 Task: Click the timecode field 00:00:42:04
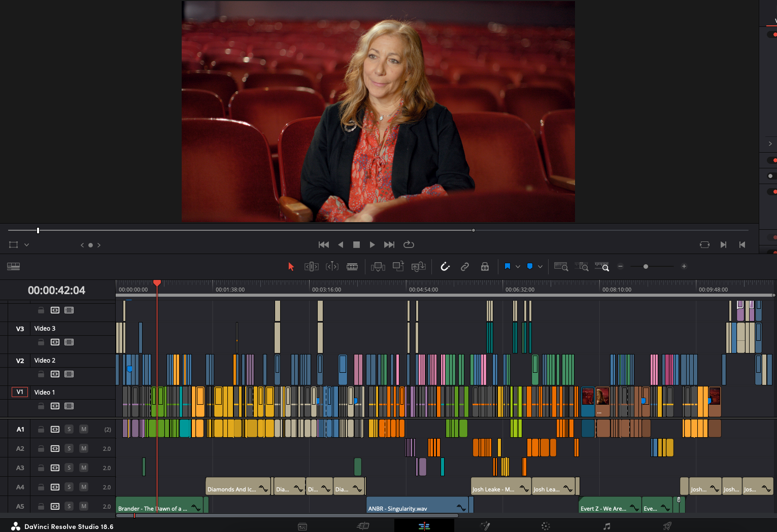pyautogui.click(x=56, y=290)
